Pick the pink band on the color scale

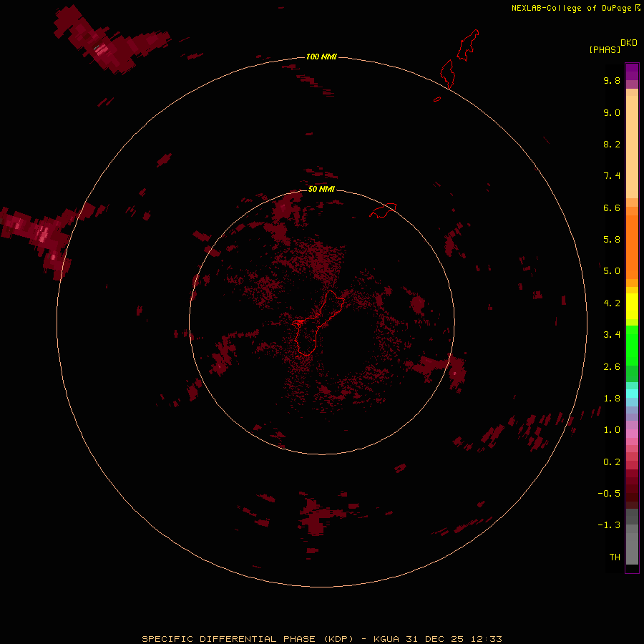pos(632,434)
